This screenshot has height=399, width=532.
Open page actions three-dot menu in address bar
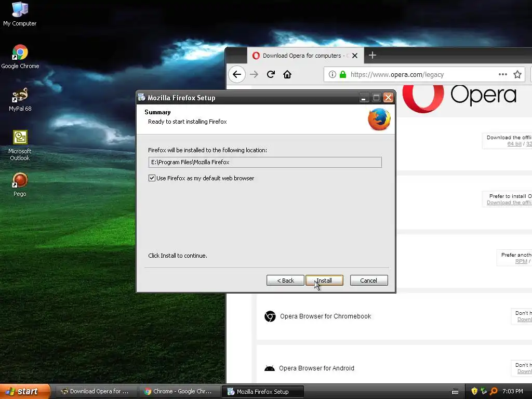(x=503, y=74)
